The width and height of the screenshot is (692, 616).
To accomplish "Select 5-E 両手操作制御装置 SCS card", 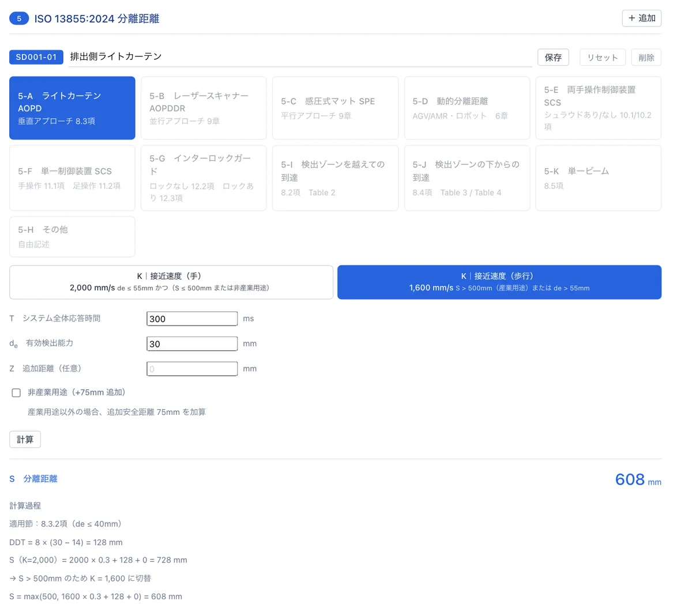I will [599, 108].
